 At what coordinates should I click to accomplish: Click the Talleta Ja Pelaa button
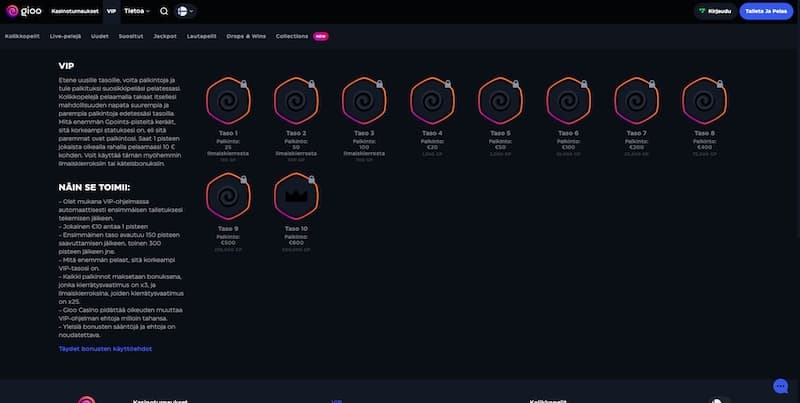(x=766, y=11)
